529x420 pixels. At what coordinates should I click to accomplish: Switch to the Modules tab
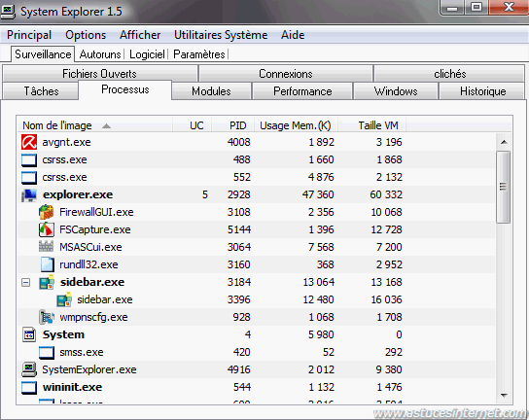[x=211, y=91]
